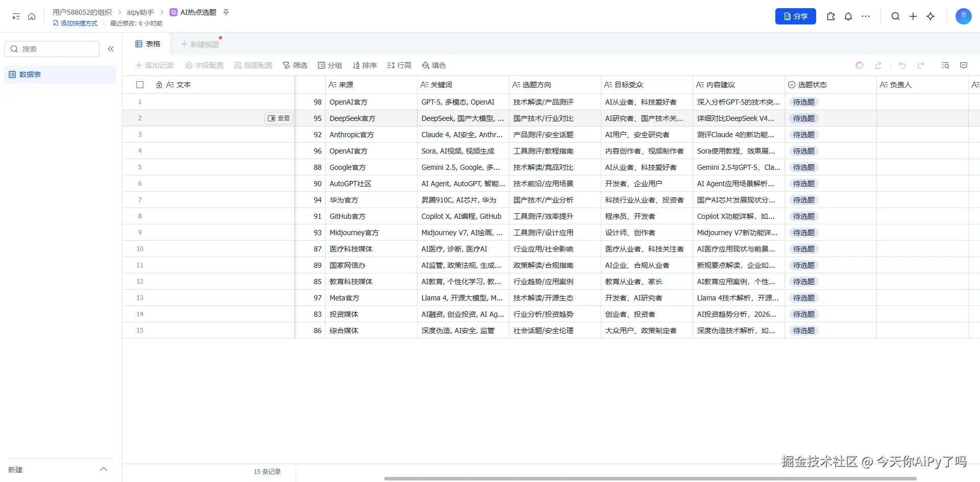Select the DeepSeek官方 source cell
This screenshot has width=980, height=482.
(x=371, y=118)
